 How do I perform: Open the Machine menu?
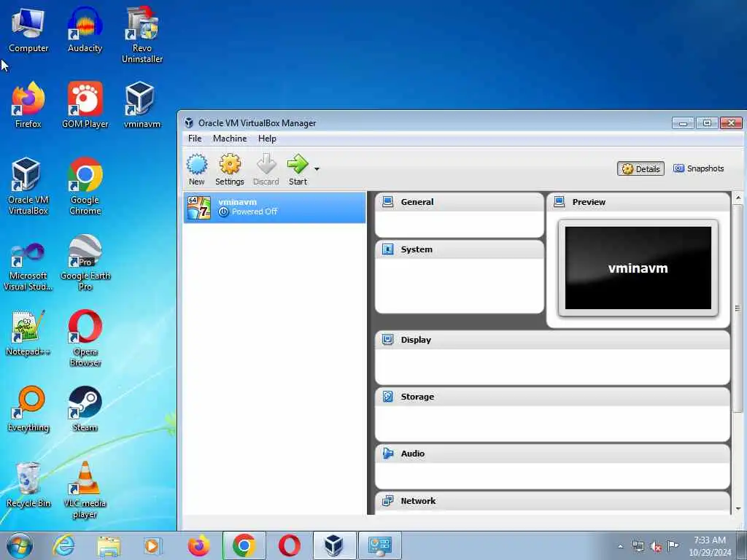point(230,139)
